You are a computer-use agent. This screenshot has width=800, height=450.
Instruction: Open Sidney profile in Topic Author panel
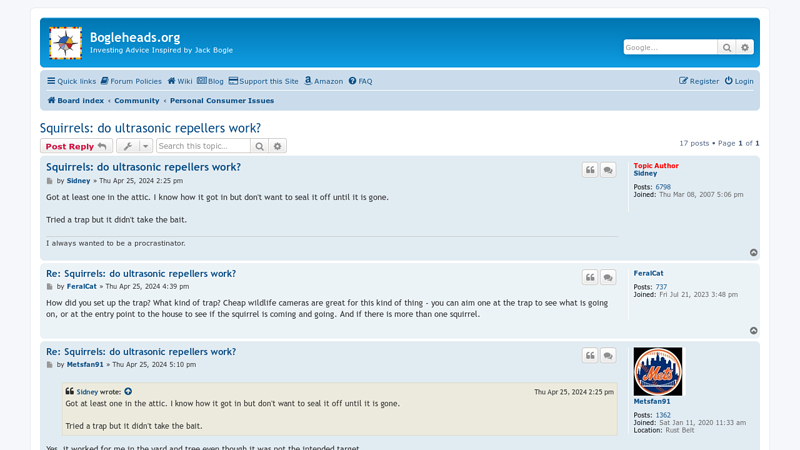pyautogui.click(x=645, y=173)
